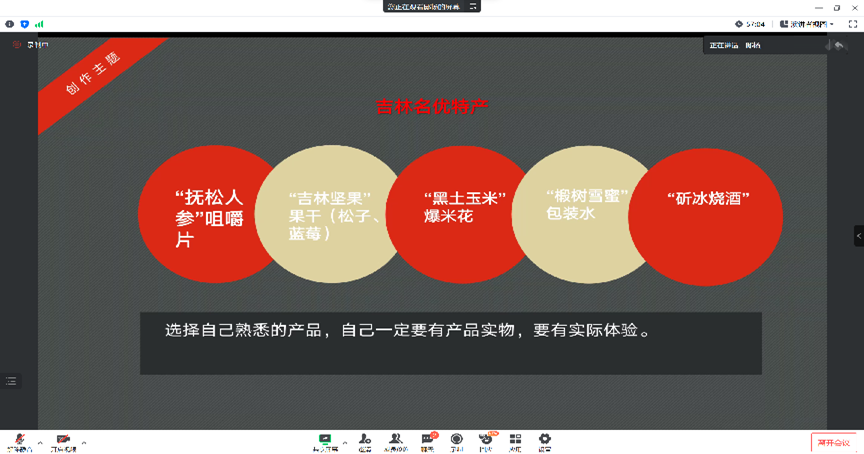Open the toolbar icon with the NEW badge
This screenshot has height=454, width=864.
point(486,442)
